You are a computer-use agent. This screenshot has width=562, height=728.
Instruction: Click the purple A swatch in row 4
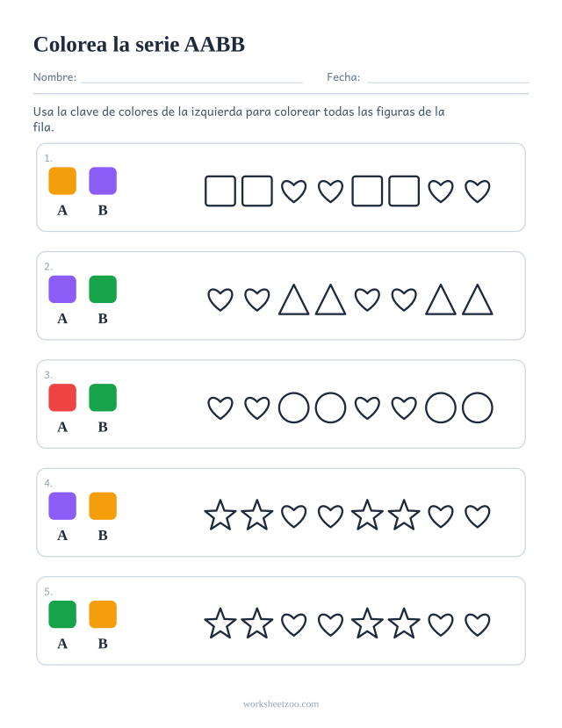62,506
